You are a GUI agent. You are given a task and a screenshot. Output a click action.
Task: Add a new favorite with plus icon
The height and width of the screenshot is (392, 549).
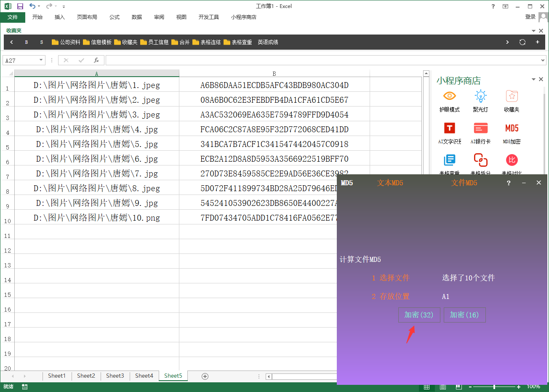pyautogui.click(x=537, y=42)
